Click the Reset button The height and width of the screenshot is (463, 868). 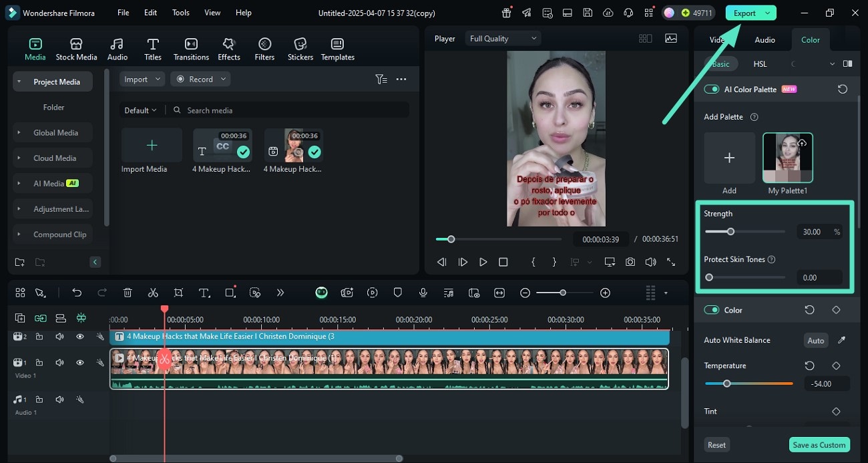pyautogui.click(x=717, y=445)
